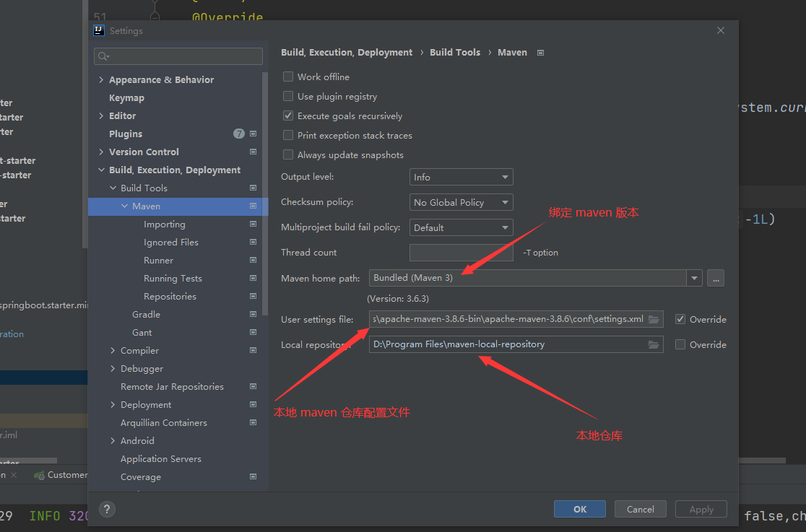Click the project-level icon beside Build Tools
The height and width of the screenshot is (532, 806).
[253, 188]
